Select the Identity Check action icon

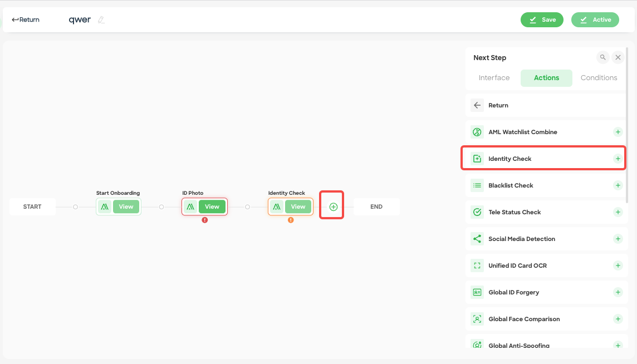coord(477,158)
